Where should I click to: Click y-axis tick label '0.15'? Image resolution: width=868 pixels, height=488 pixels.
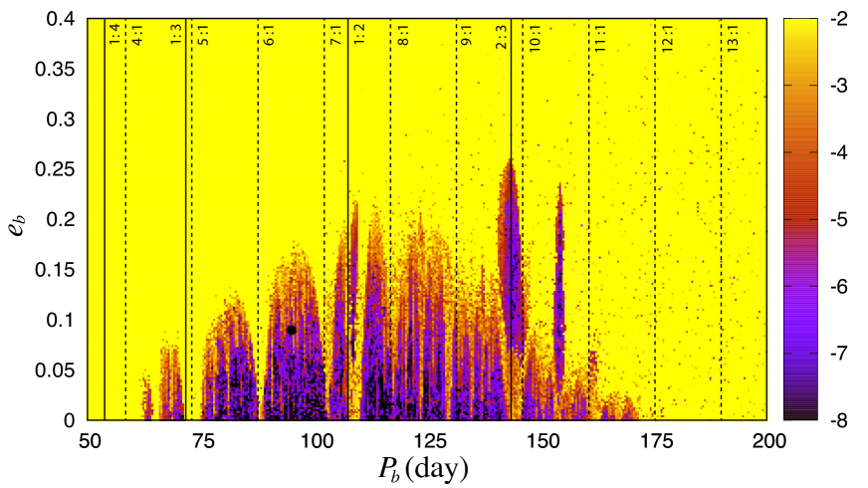pyautogui.click(x=55, y=270)
